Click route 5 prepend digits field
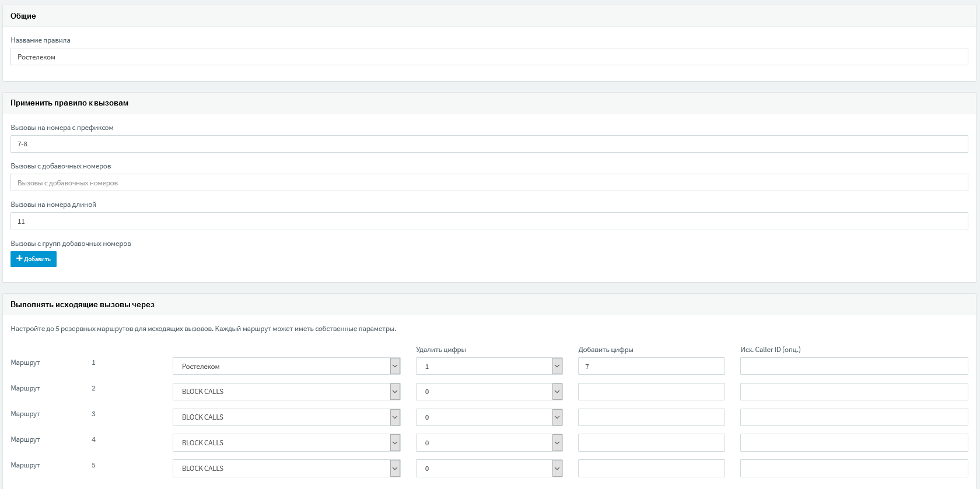The image size is (980, 489). (x=652, y=468)
